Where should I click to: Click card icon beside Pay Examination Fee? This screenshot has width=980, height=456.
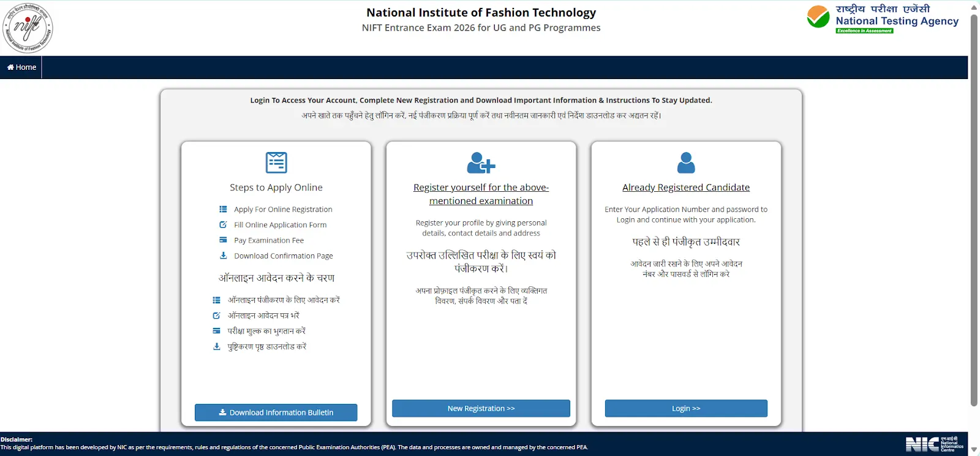(x=223, y=240)
